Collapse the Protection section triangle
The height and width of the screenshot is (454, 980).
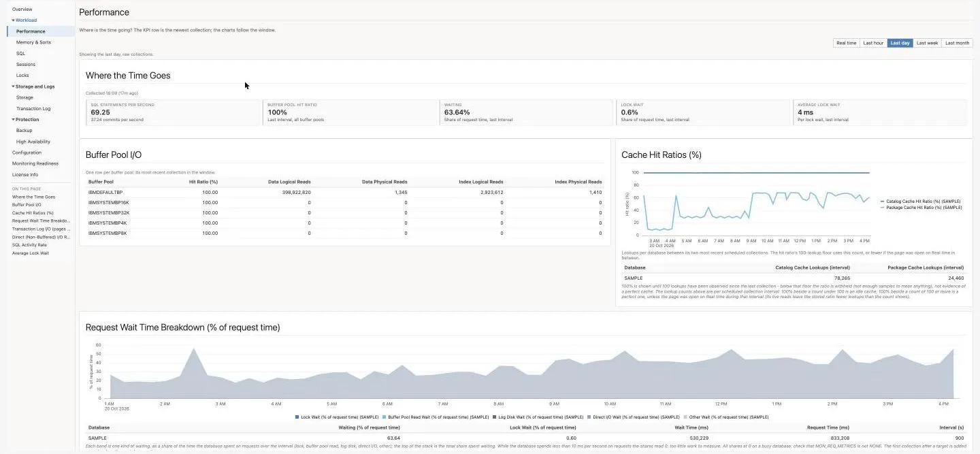(x=13, y=120)
